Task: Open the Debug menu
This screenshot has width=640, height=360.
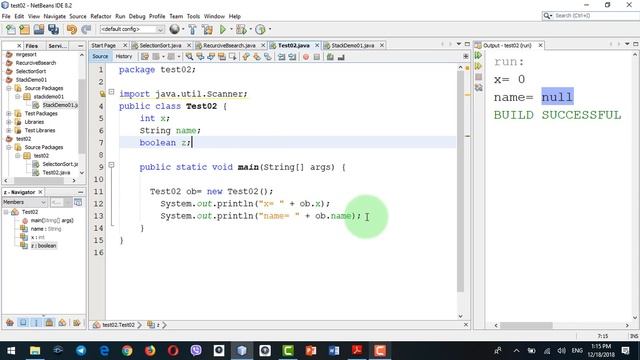Action: point(137,16)
